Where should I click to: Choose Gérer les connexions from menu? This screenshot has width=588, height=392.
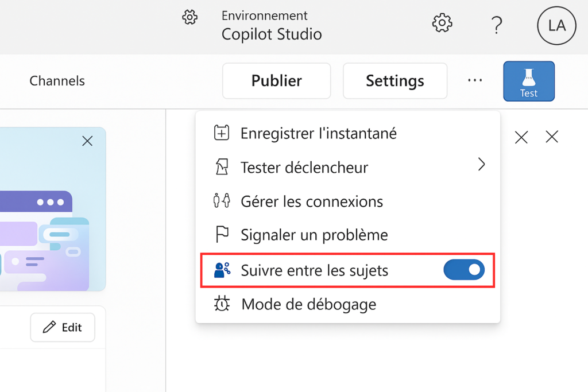click(x=311, y=201)
